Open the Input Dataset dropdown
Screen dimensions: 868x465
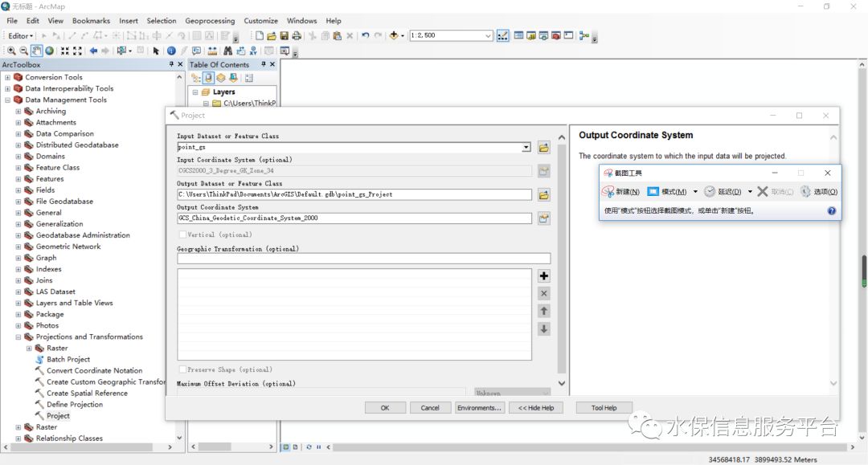pyautogui.click(x=526, y=147)
